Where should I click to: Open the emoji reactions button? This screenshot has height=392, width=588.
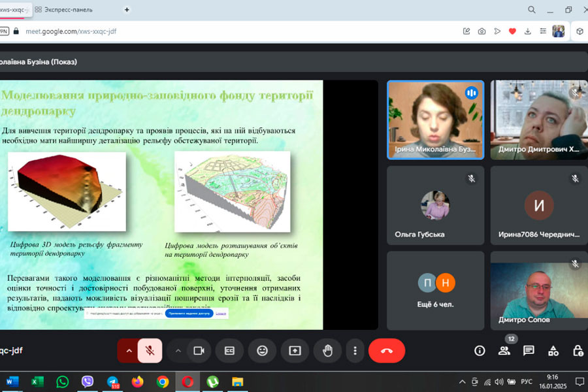click(262, 351)
